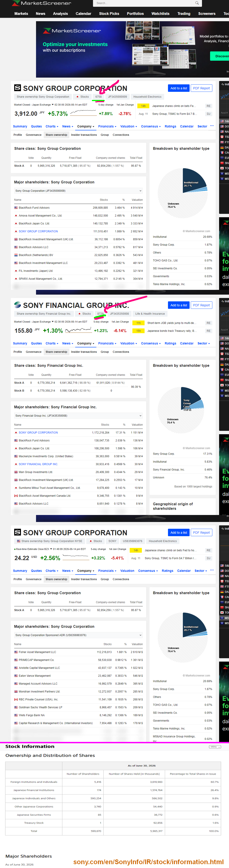Open Mackenzie Investments Corp. (United States) shareholder
The image size is (229, 868).
click(46, 456)
